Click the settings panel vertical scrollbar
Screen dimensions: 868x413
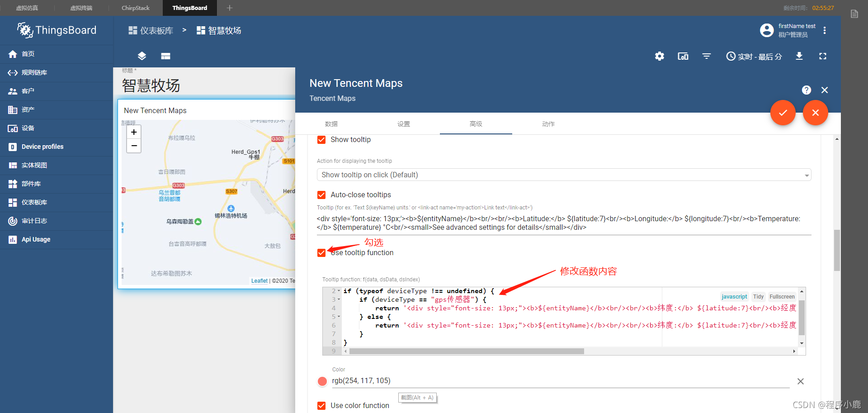coord(837,251)
